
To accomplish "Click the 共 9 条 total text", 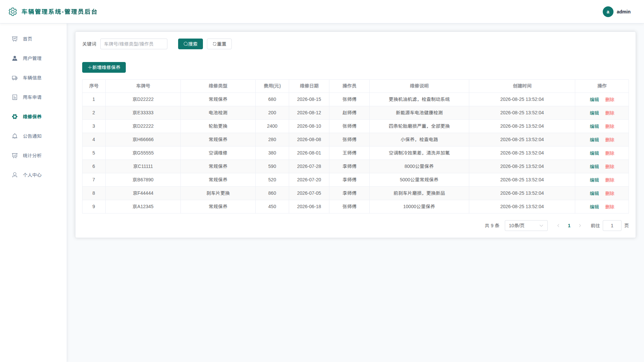I will click(x=492, y=226).
